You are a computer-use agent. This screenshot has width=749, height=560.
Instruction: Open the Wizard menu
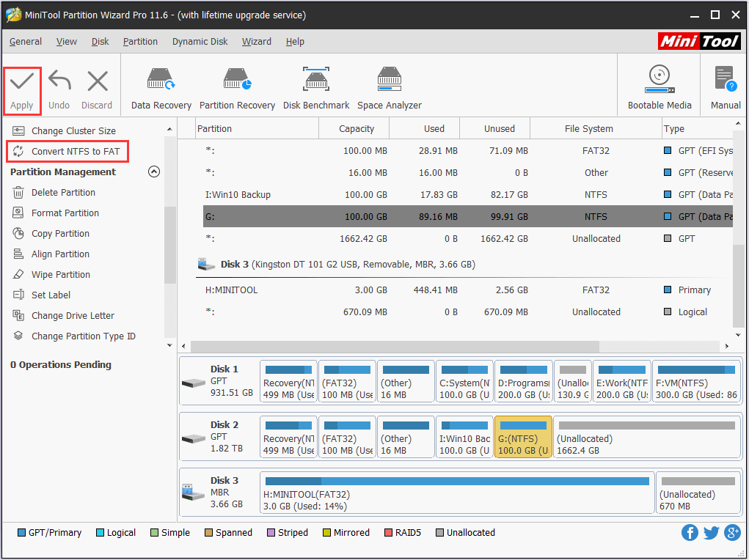(256, 42)
